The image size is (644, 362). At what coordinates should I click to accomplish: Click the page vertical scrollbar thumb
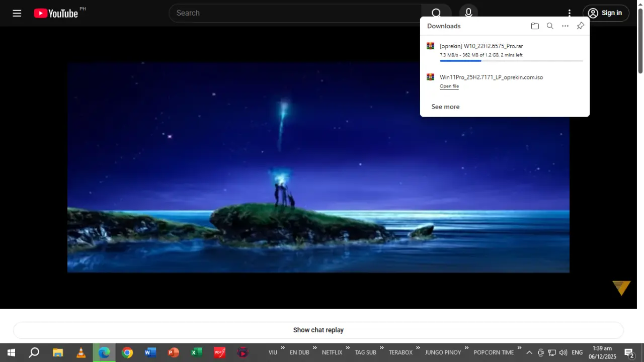coord(640,41)
